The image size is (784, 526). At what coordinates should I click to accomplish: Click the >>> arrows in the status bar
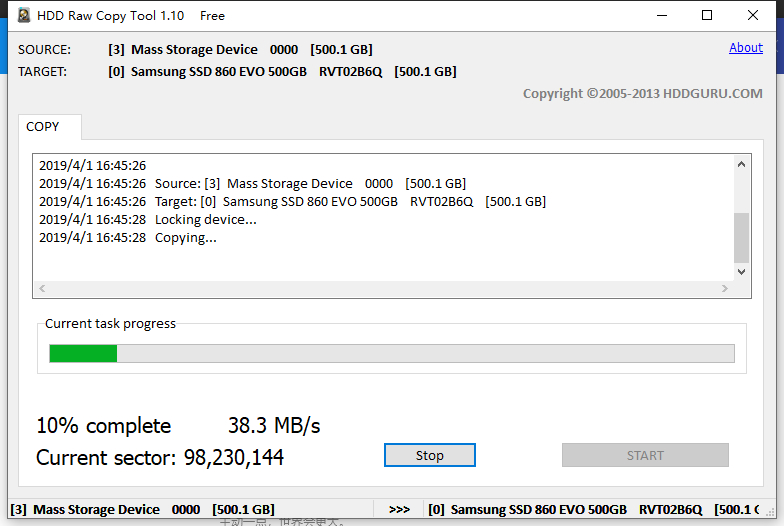(399, 509)
